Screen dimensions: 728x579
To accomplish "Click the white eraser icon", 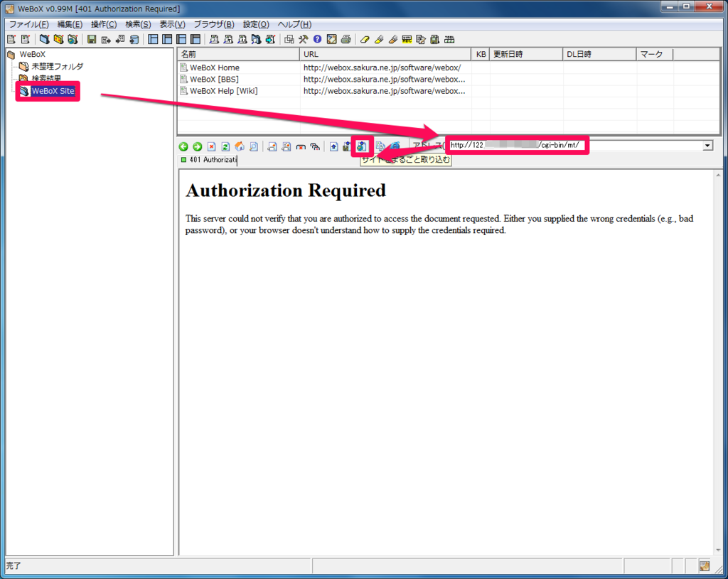I will click(365, 40).
